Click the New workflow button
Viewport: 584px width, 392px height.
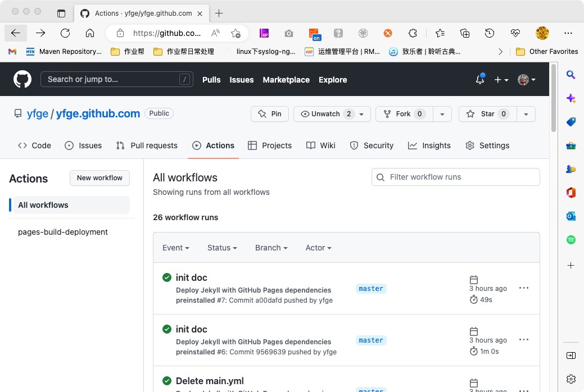tap(99, 178)
